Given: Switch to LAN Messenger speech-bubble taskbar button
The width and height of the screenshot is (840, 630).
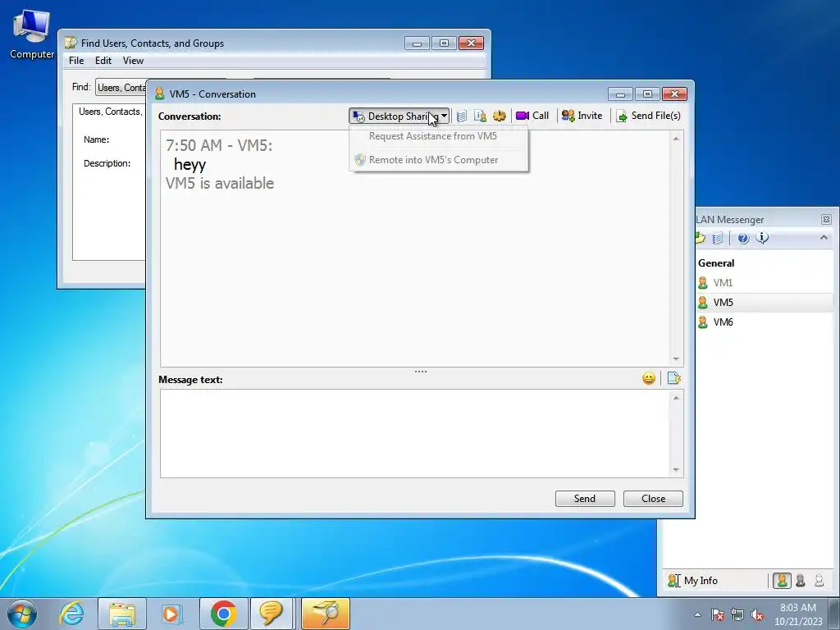Looking at the screenshot, I should 271,614.
